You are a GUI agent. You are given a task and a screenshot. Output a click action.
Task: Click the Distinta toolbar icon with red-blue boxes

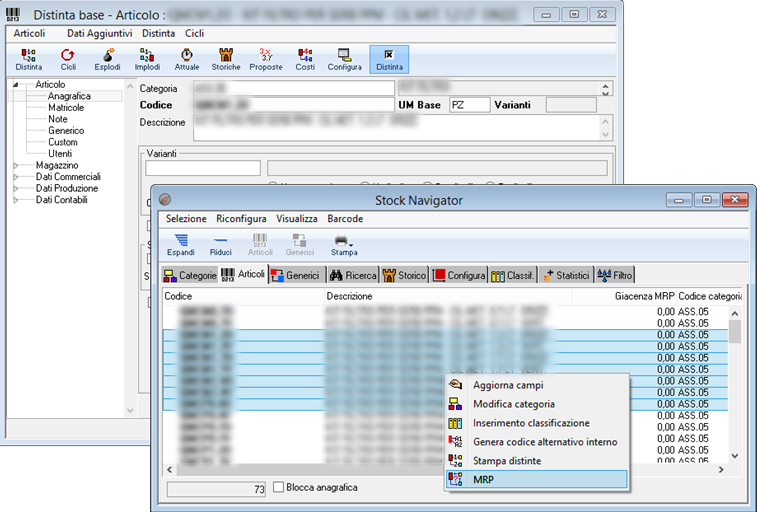(x=28, y=59)
